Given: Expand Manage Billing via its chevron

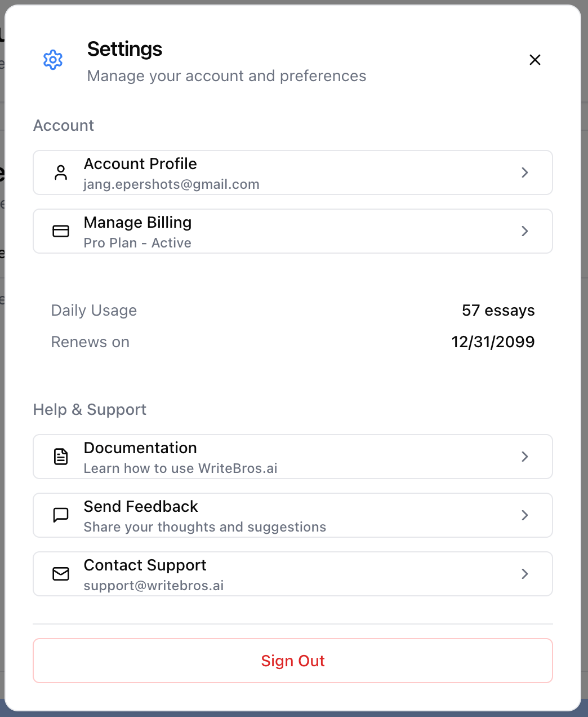Looking at the screenshot, I should pyautogui.click(x=525, y=231).
